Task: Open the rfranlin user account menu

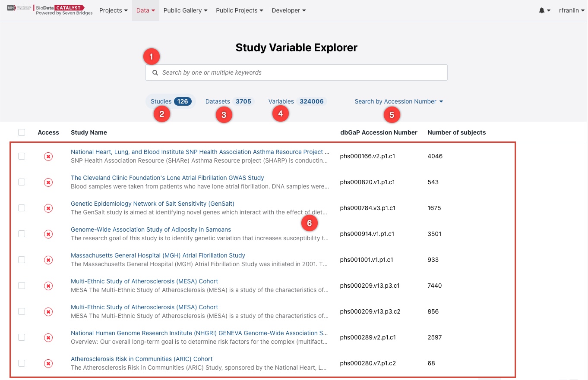Action: pos(572,10)
